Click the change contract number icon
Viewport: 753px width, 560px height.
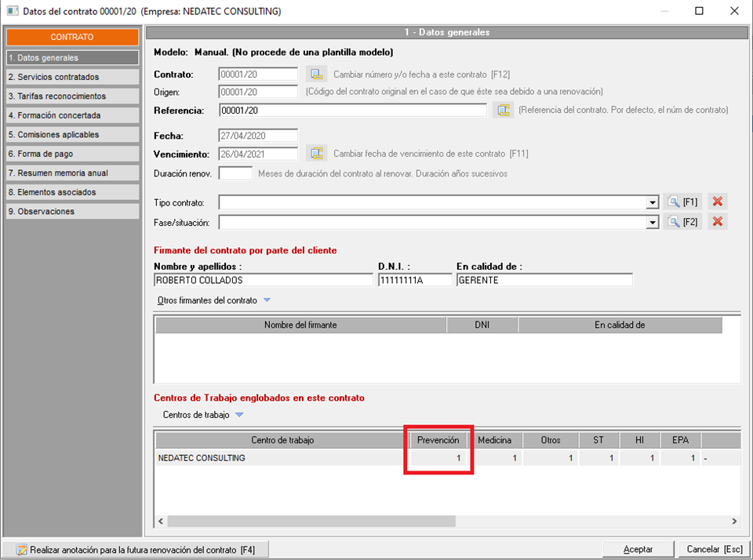[316, 75]
